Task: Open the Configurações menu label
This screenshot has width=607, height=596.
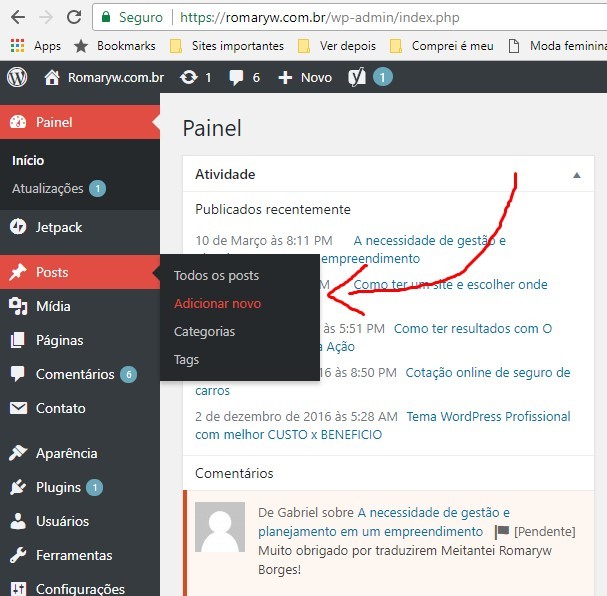Action: point(80,589)
